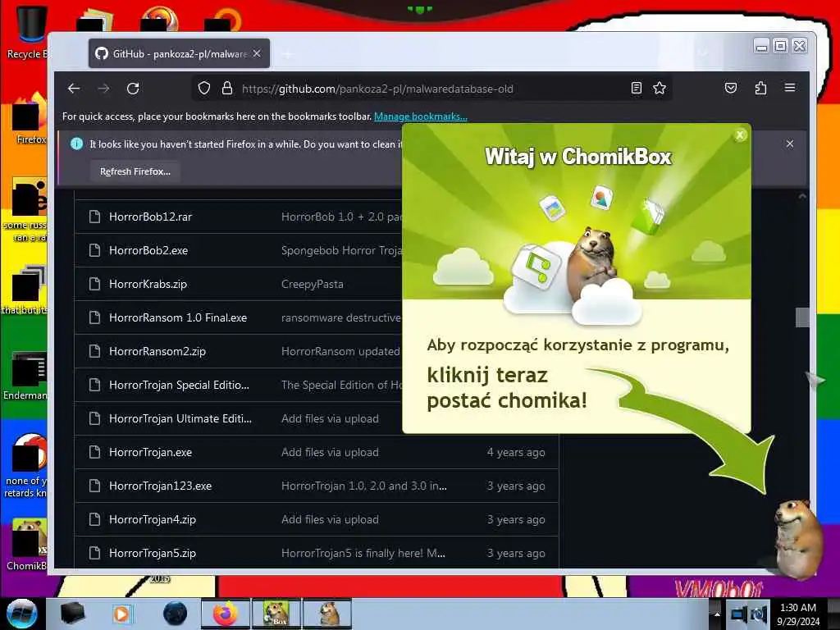840x630 pixels.
Task: Open the Windows Start menu
Action: [22, 614]
